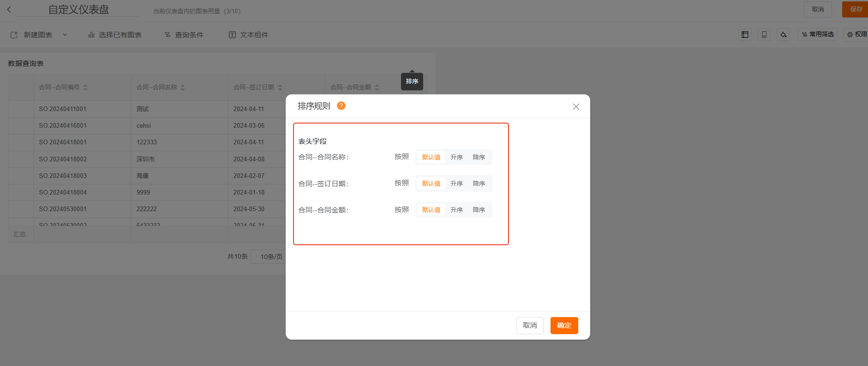This screenshot has height=366, width=868.
Task: Click the back arrow beside 自定义仪表盘
Action: coord(9,9)
